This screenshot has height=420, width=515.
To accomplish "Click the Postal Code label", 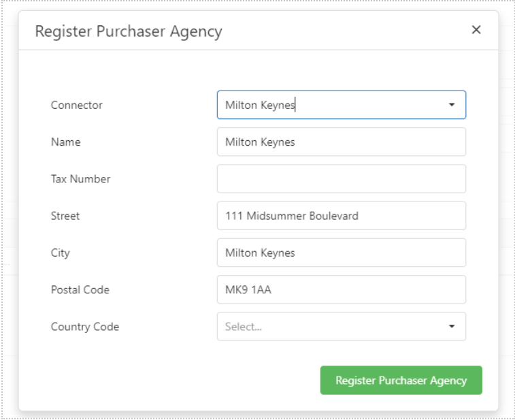I will pyautogui.click(x=80, y=289).
